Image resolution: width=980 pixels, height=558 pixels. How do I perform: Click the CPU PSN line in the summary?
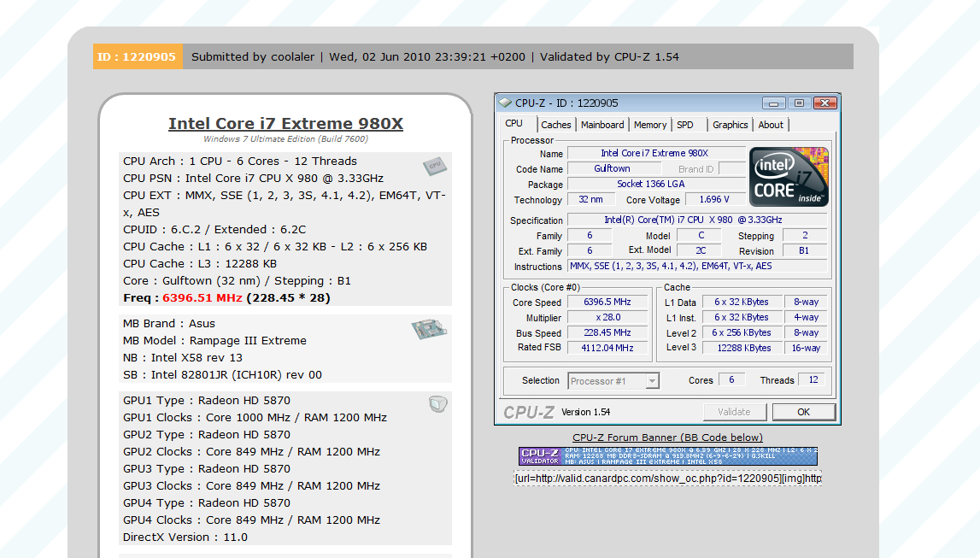click(253, 179)
